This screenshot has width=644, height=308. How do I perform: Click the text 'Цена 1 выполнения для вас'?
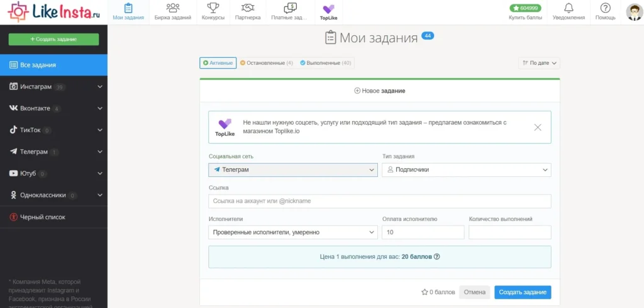pos(359,256)
